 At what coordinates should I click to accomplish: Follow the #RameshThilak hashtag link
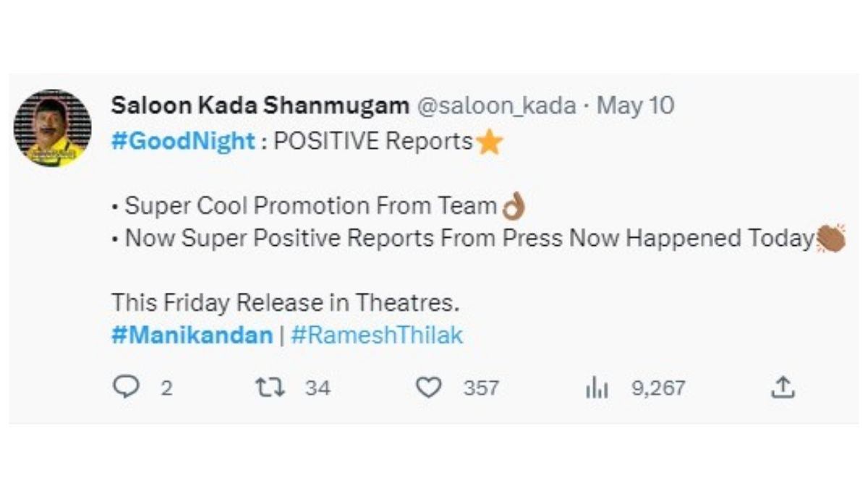point(376,335)
